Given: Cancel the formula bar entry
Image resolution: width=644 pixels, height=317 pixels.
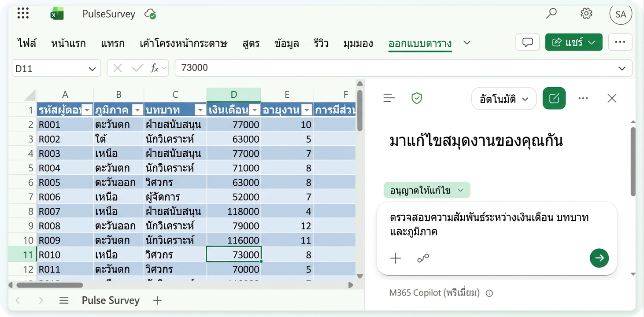Looking at the screenshot, I should tap(118, 68).
